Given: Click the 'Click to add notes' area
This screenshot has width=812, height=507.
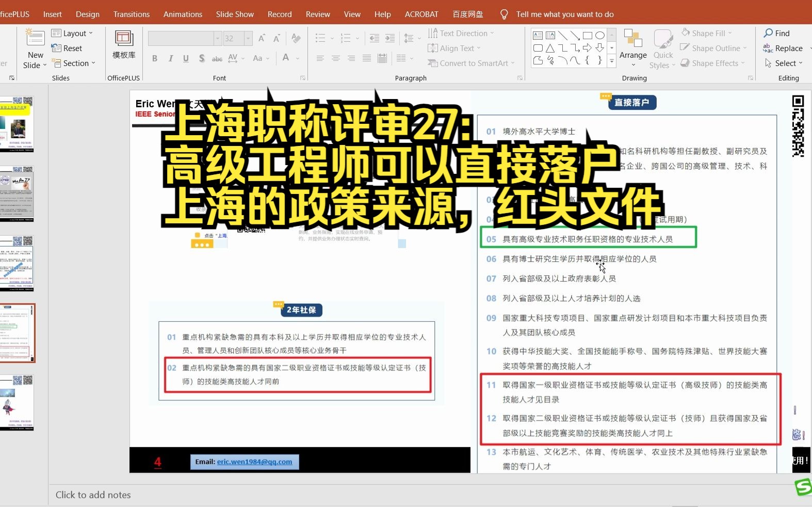Looking at the screenshot, I should [93, 495].
